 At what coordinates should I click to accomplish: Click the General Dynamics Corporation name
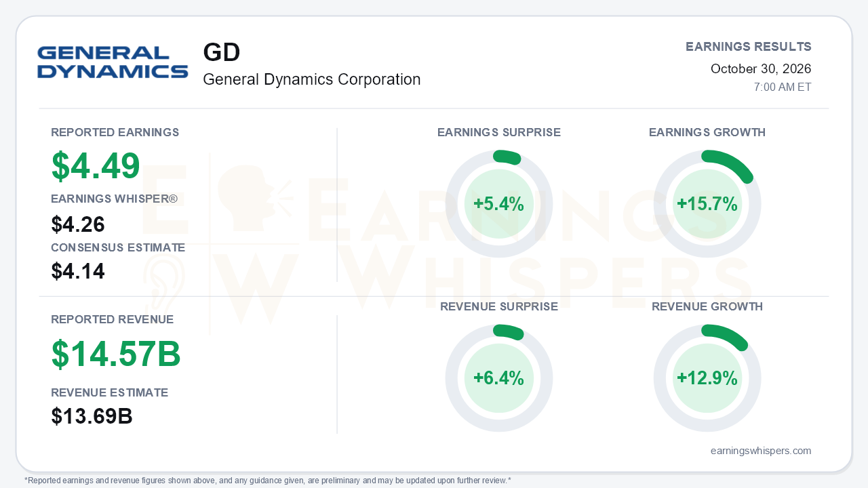pyautogui.click(x=312, y=79)
